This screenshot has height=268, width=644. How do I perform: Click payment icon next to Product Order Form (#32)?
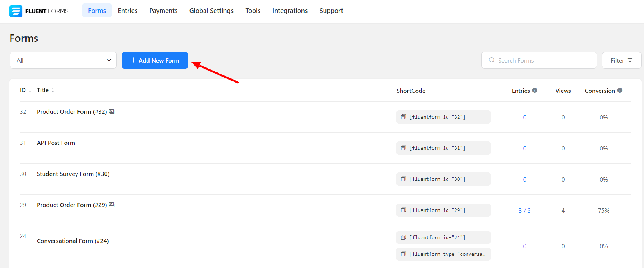pyautogui.click(x=112, y=111)
